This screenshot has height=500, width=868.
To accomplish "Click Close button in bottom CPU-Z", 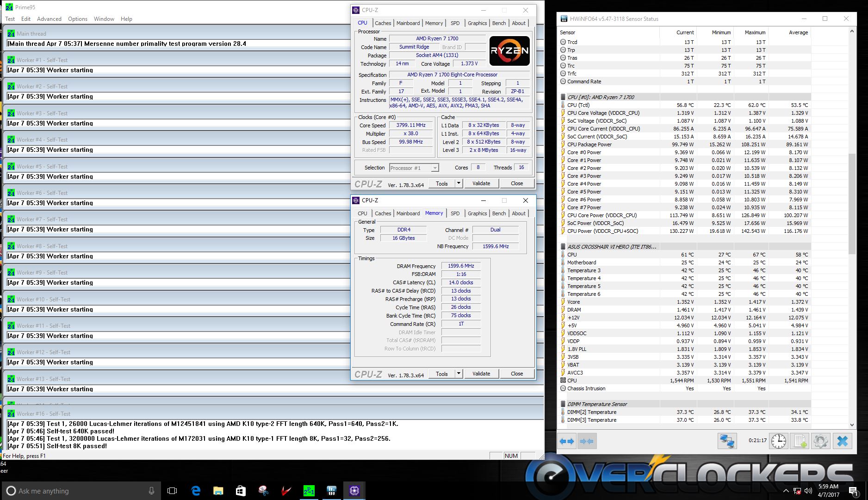I will coord(517,374).
